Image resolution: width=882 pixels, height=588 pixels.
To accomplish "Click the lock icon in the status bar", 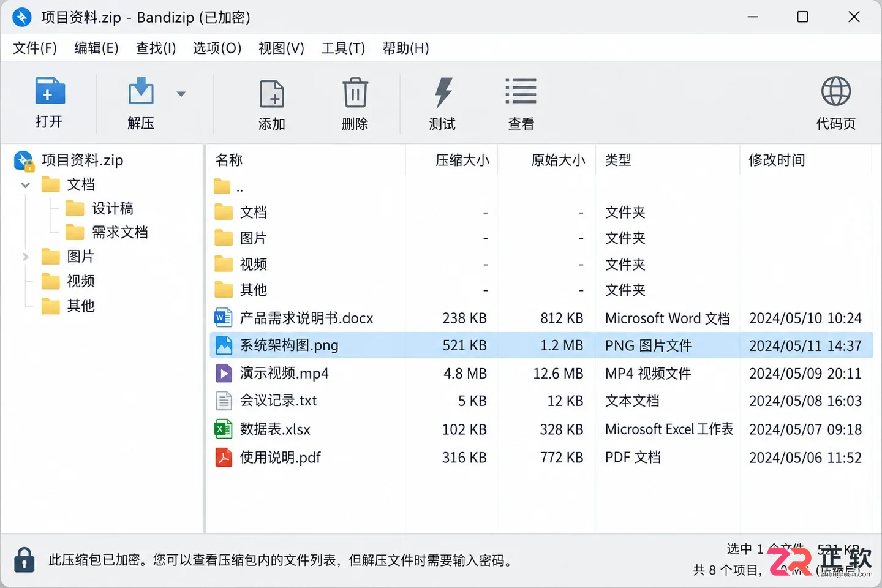I will click(x=24, y=559).
